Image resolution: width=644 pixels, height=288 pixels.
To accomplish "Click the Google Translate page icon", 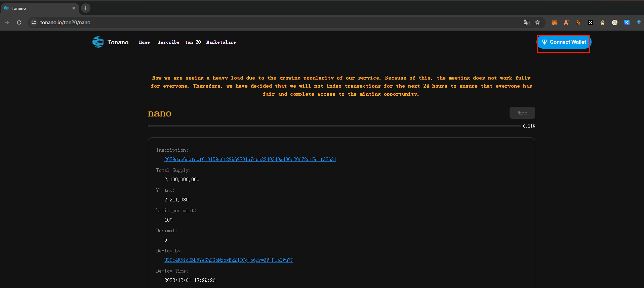I will [526, 22].
